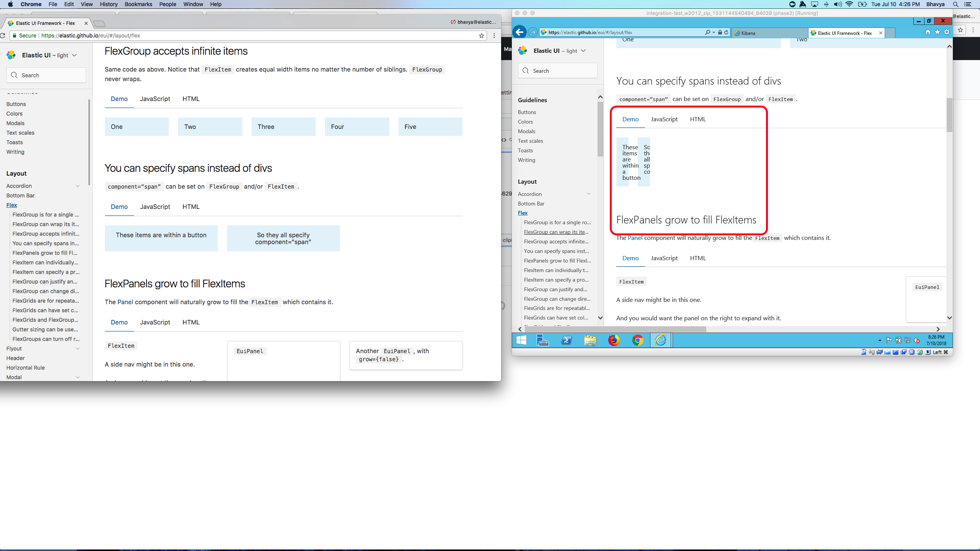This screenshot has width=980, height=551.
Task: Open Server Manager from the Windows taskbar
Action: [543, 340]
